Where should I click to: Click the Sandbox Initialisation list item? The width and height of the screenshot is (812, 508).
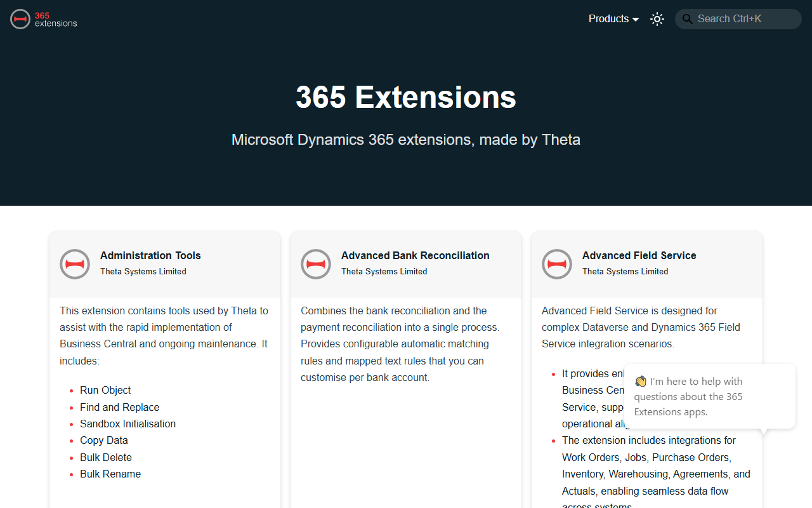tap(128, 424)
